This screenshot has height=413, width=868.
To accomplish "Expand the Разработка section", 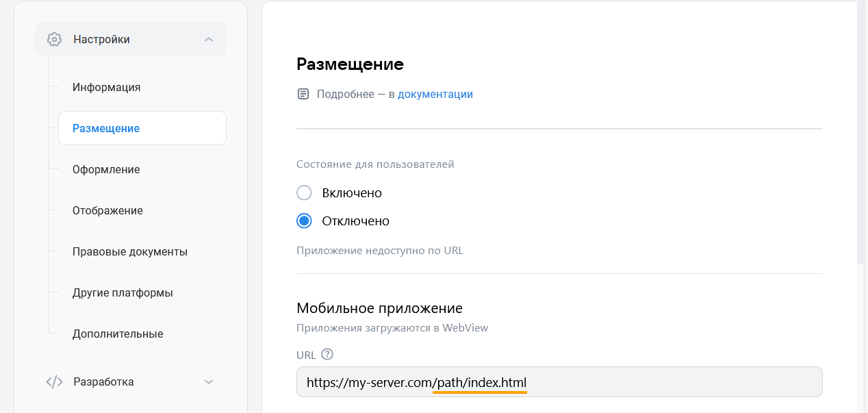I will (x=209, y=381).
